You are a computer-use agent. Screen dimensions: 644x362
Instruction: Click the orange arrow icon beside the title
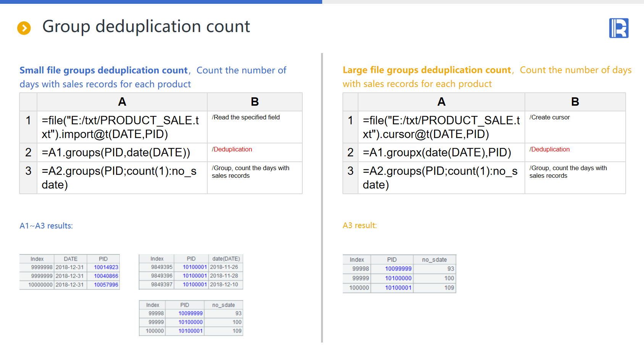pyautogui.click(x=24, y=28)
